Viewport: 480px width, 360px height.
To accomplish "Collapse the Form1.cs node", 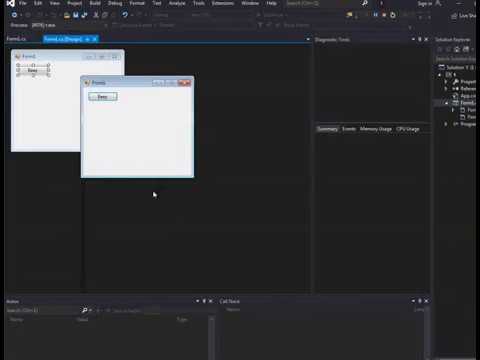I will (x=446, y=103).
